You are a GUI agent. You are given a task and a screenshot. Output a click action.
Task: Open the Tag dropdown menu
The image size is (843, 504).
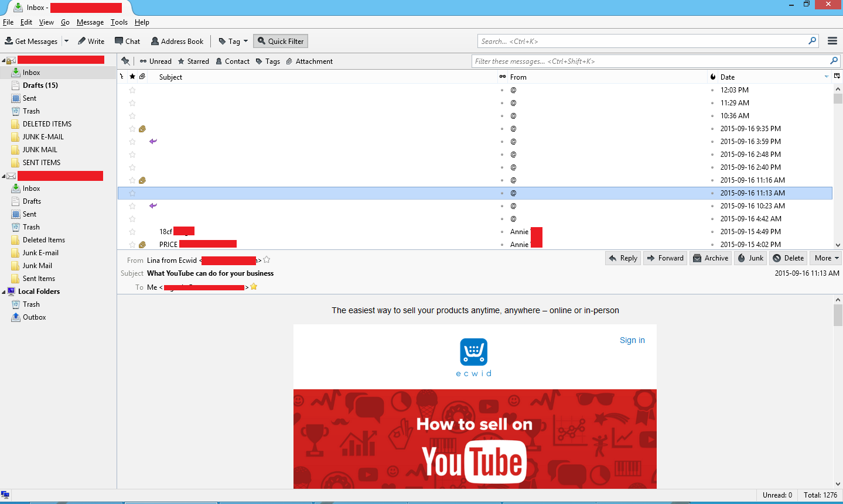click(233, 41)
